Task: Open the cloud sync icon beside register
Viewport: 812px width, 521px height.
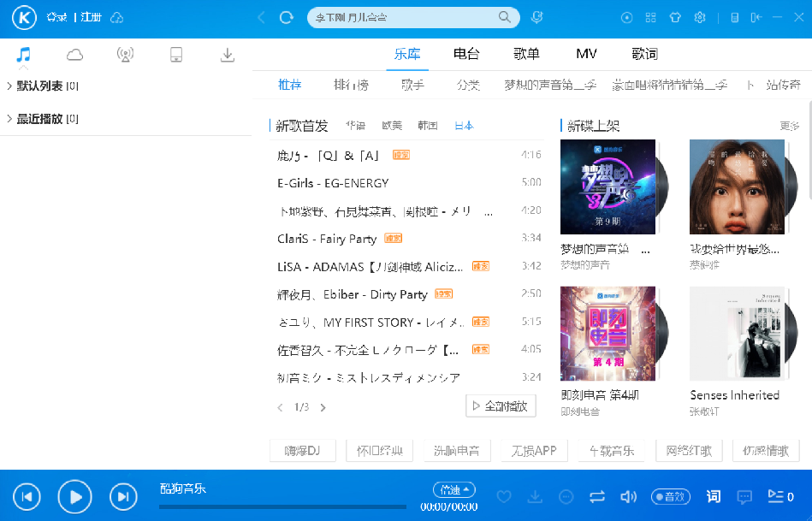Action: click(x=117, y=18)
